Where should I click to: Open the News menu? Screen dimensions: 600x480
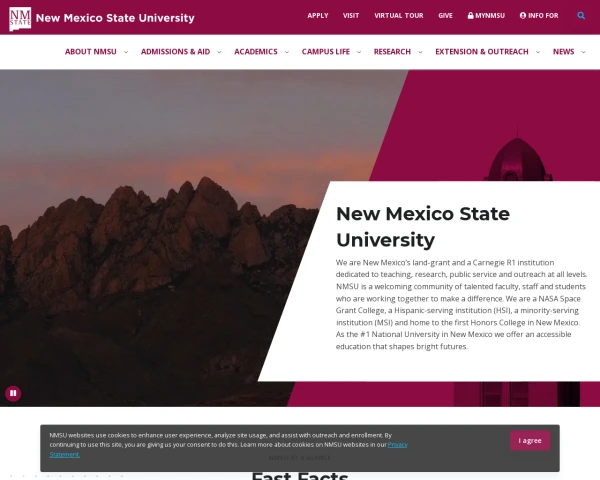[563, 52]
